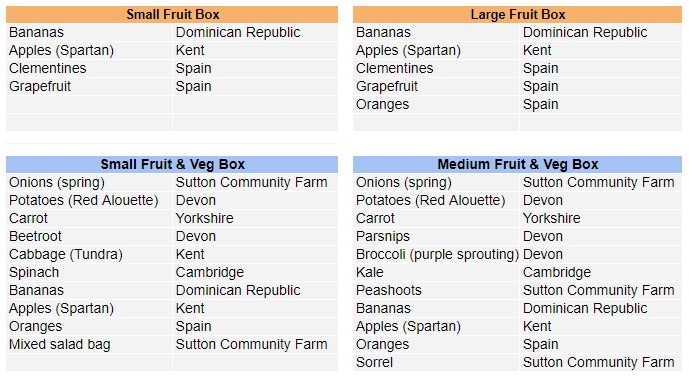The height and width of the screenshot is (377, 689).
Task: Click the Cabbage (Tundra) cell
Action: (x=89, y=254)
